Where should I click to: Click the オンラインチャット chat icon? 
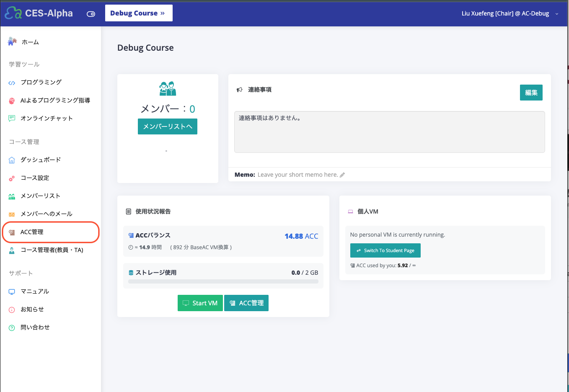pos(12,119)
